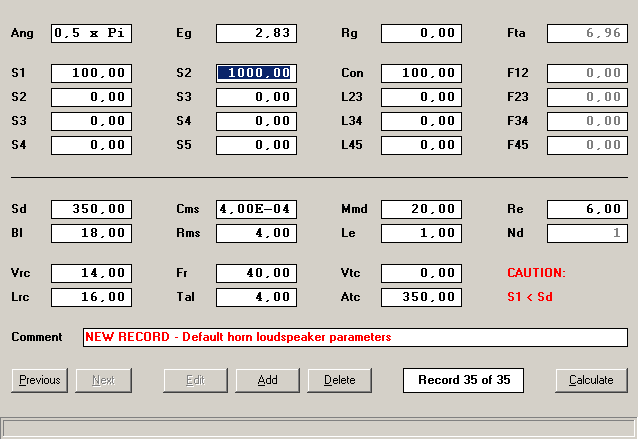Click the S4 field in the L34 row
638x440 pixels.
(x=256, y=121)
